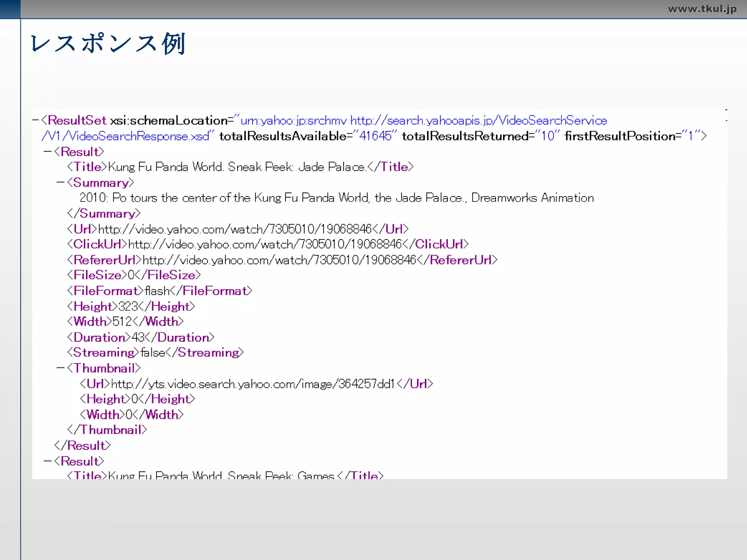Image resolution: width=747 pixels, height=560 pixels.
Task: Click the search.yahooapis.jp schema location URL
Action: pyautogui.click(x=479, y=121)
